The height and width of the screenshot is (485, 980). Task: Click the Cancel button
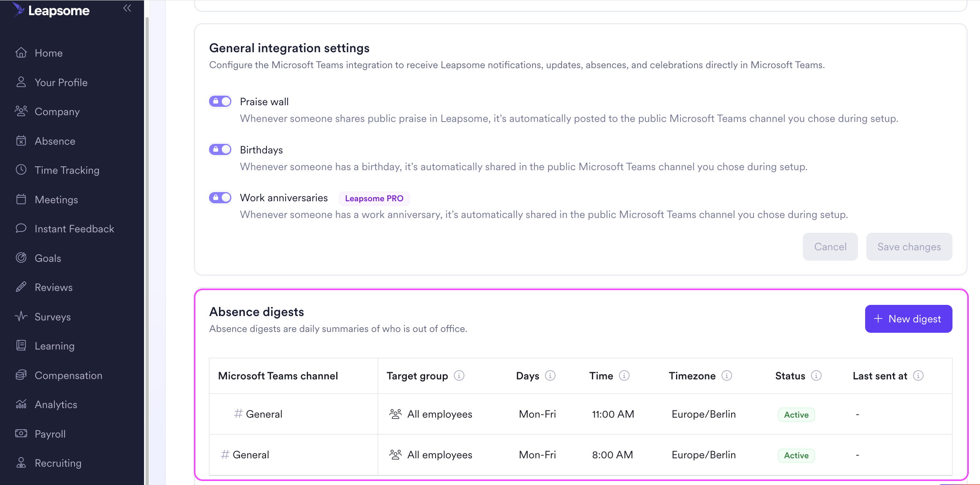click(830, 247)
